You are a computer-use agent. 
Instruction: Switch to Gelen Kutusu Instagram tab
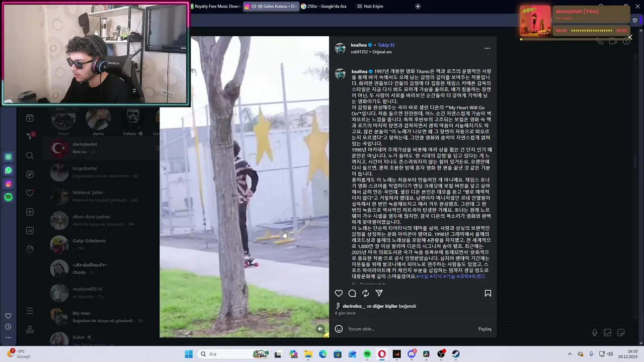(271, 7)
